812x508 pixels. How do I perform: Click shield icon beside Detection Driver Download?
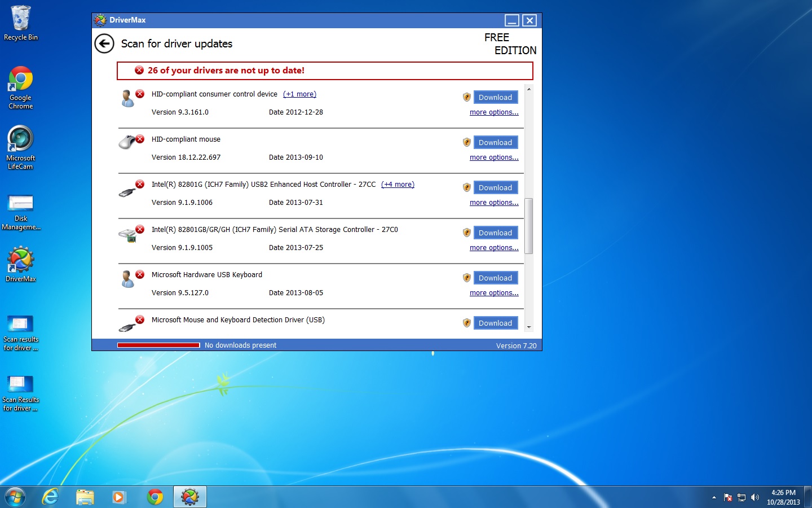click(x=467, y=323)
